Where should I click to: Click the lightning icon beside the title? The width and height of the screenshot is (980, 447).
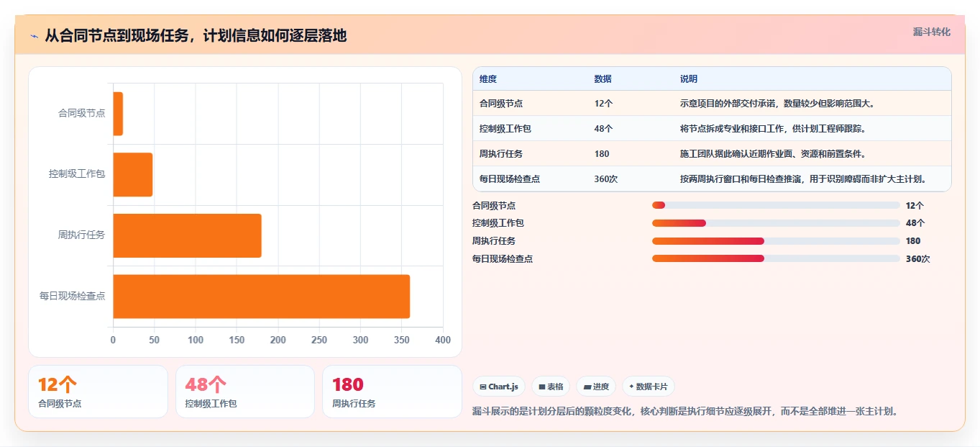tap(34, 36)
